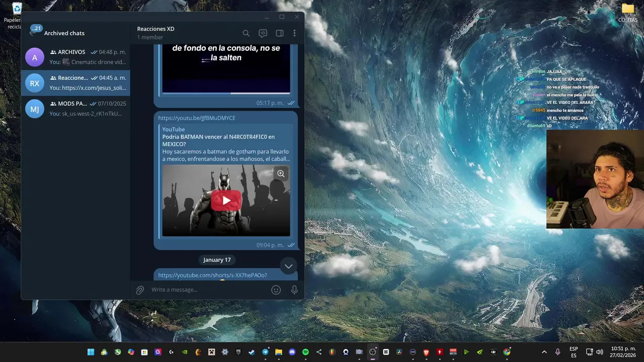Image resolution: width=644 pixels, height=362 pixels.
Task: Open CapCut from the taskbar
Action: pos(386,352)
